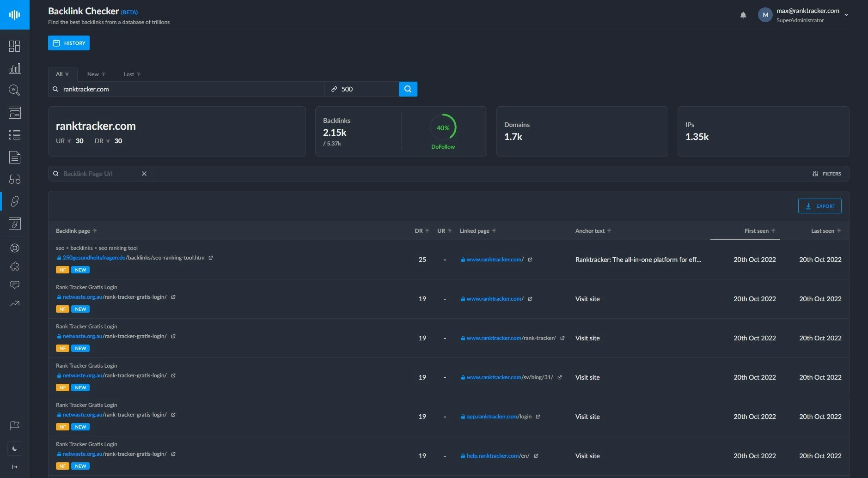This screenshot has width=868, height=478.
Task: Open the backlink monitor icon in sidebar
Action: [15, 224]
